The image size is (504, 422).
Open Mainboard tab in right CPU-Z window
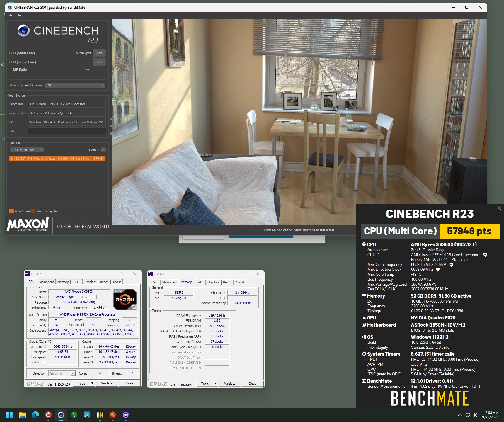pos(170,282)
